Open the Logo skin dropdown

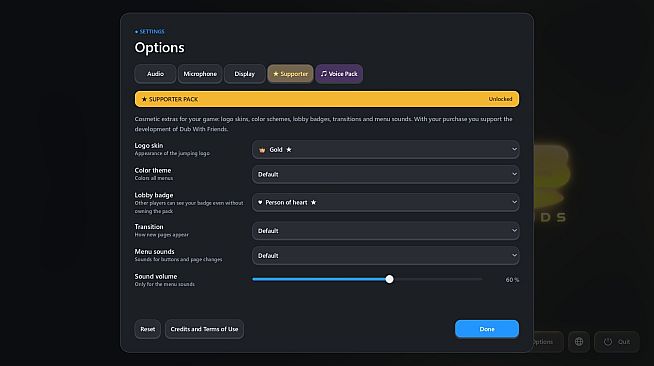385,149
